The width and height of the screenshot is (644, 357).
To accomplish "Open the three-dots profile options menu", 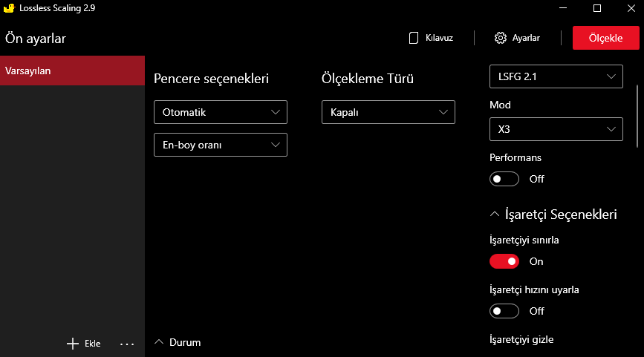I will [127, 344].
